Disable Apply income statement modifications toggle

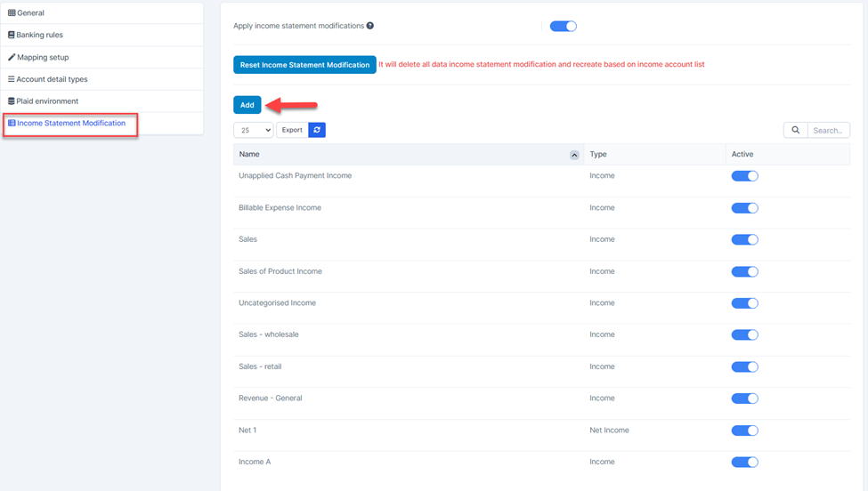tap(563, 26)
